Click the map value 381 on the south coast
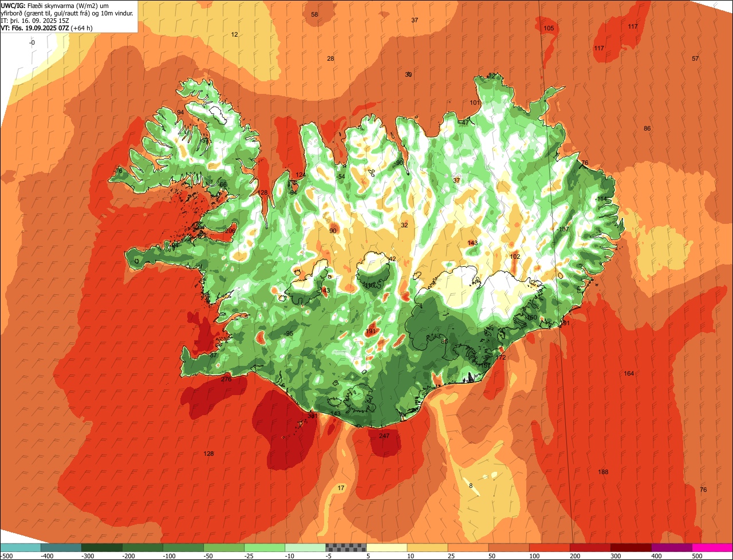733x560 pixels. pos(313,416)
